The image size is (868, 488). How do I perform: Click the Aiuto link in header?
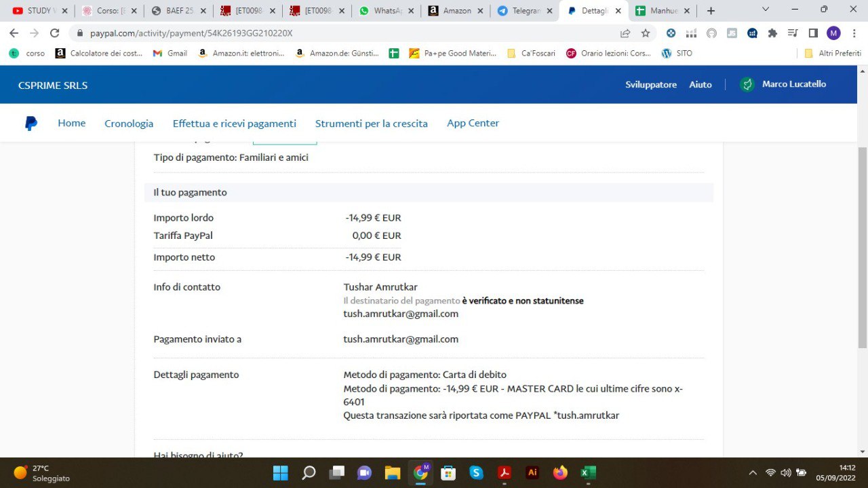click(701, 85)
